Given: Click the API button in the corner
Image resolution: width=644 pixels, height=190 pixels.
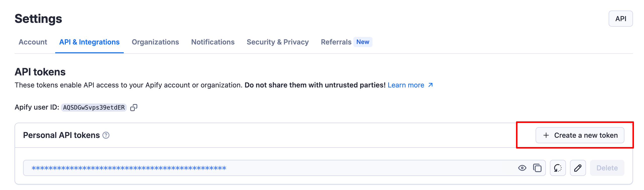Looking at the screenshot, I should (x=621, y=18).
